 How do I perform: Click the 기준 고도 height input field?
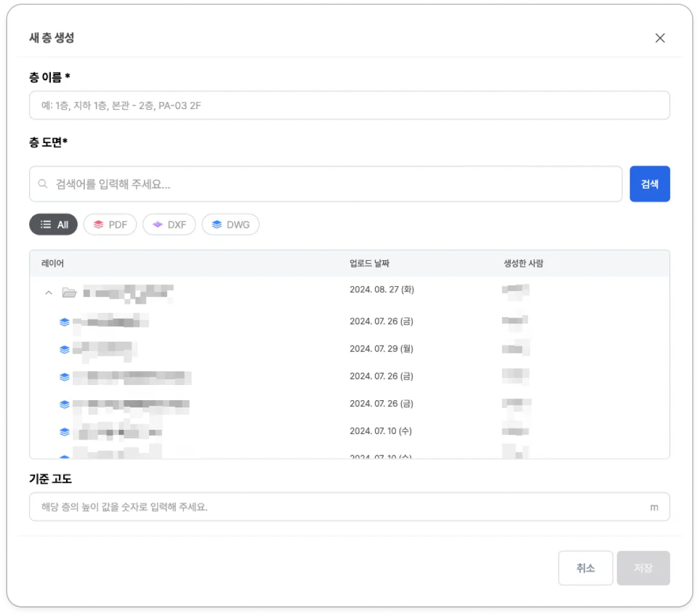point(350,507)
